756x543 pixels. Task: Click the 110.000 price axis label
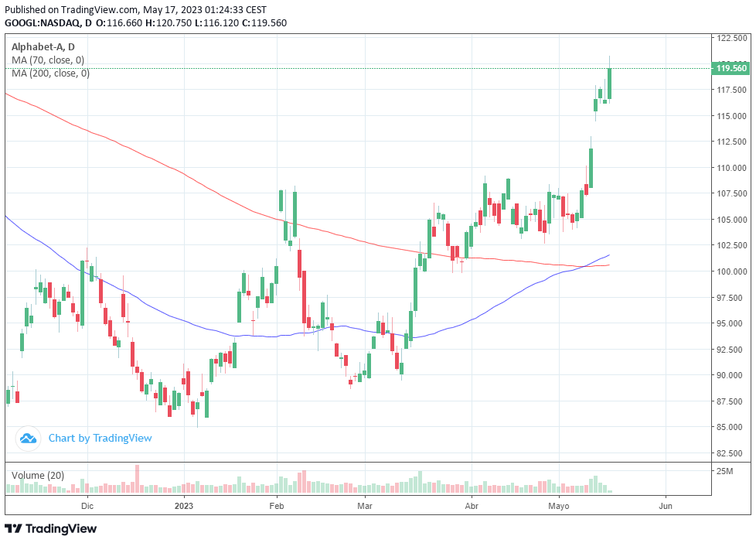tap(731, 168)
